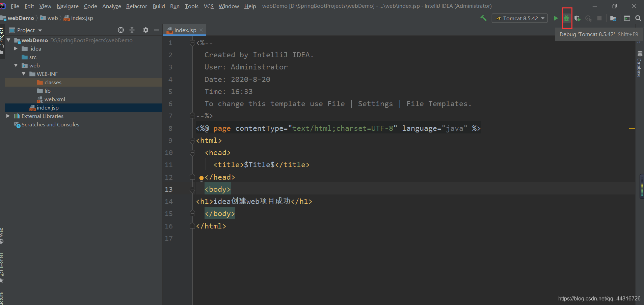Collapse the webDemo project root node
644x305 pixels.
coord(8,40)
